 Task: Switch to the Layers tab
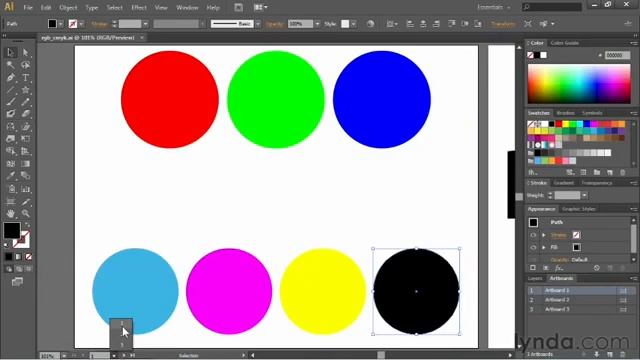point(535,278)
